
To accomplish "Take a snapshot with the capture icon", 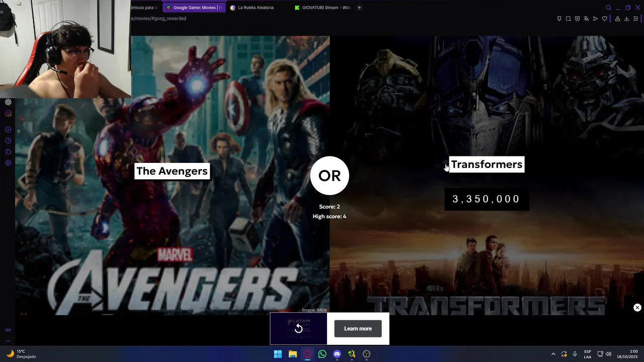I will (x=568, y=19).
